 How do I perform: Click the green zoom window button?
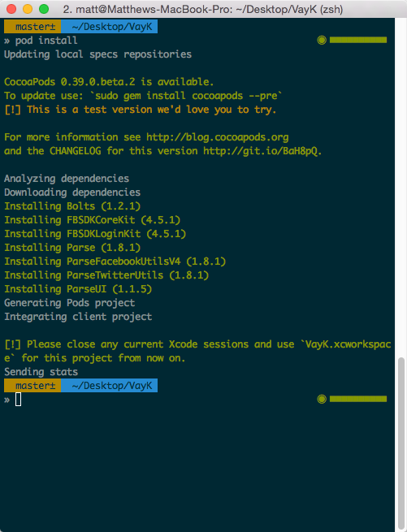coord(44,9)
